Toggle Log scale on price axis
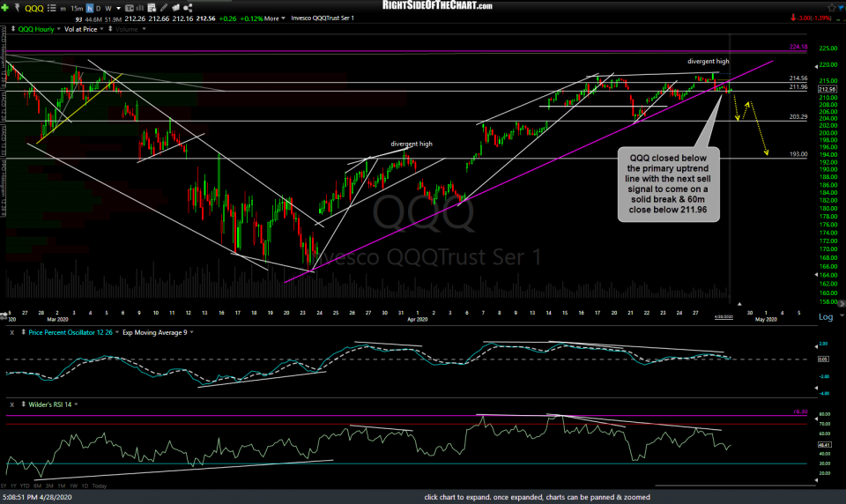Image resolution: width=846 pixels, height=504 pixels. coord(826,316)
